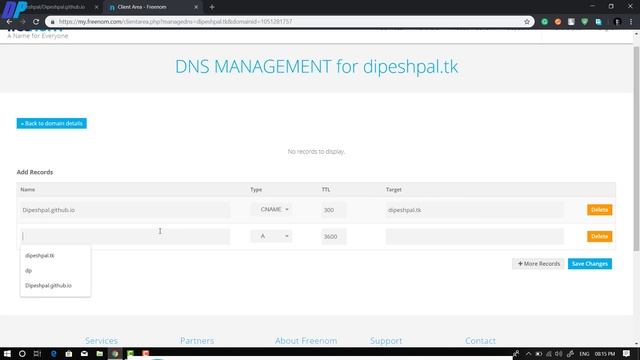
Task: Open the Windows Start menu
Action: 7,353
